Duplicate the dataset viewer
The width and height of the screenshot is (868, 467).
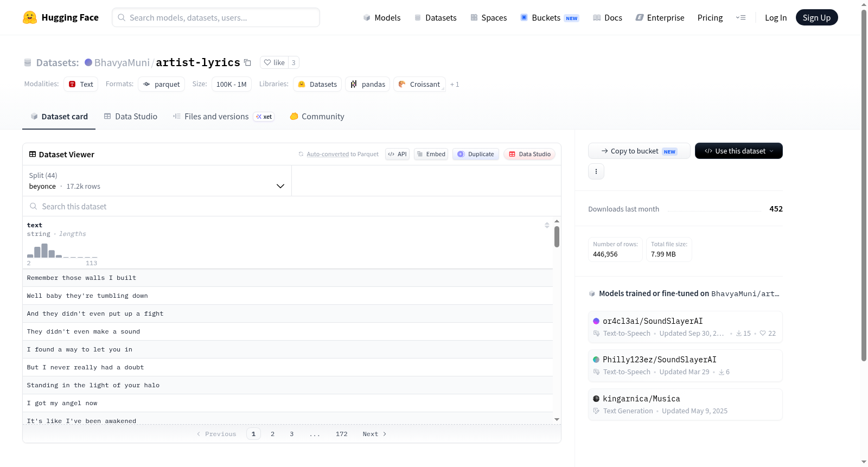476,154
